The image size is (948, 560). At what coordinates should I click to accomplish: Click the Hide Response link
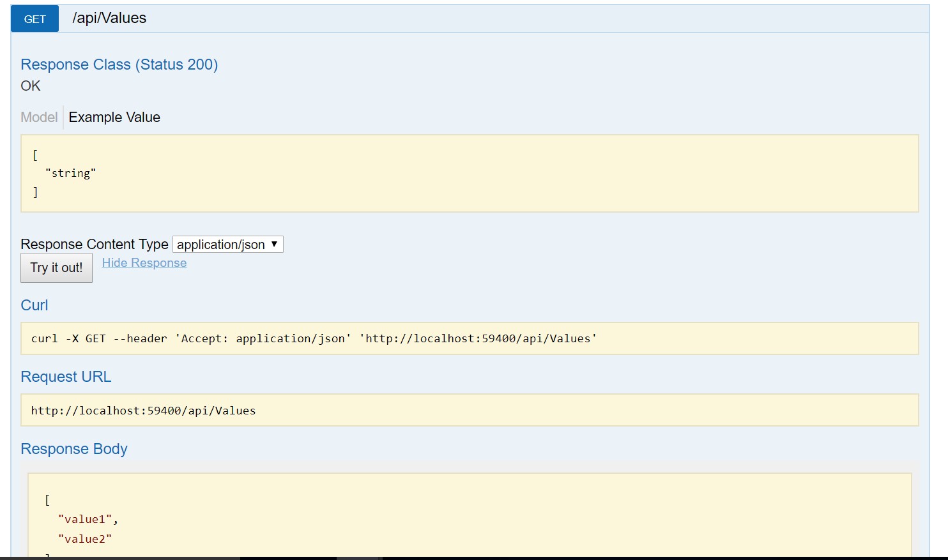(144, 262)
